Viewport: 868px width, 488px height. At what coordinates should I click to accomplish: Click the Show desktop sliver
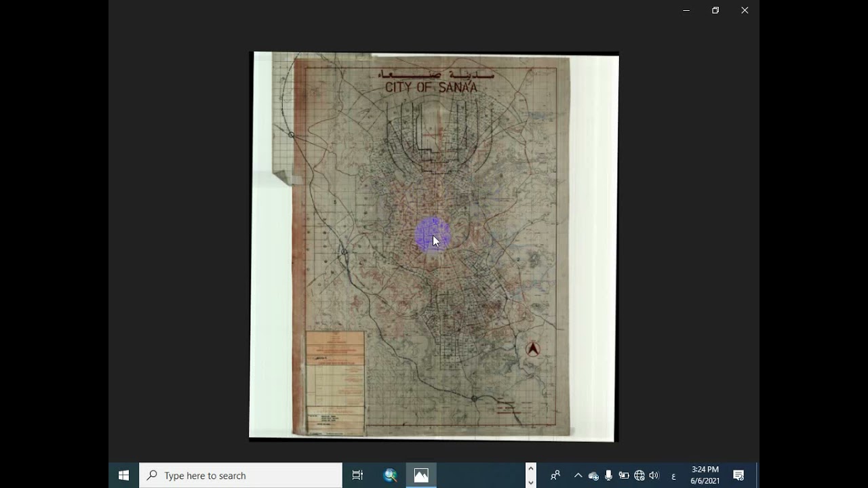[757, 475]
